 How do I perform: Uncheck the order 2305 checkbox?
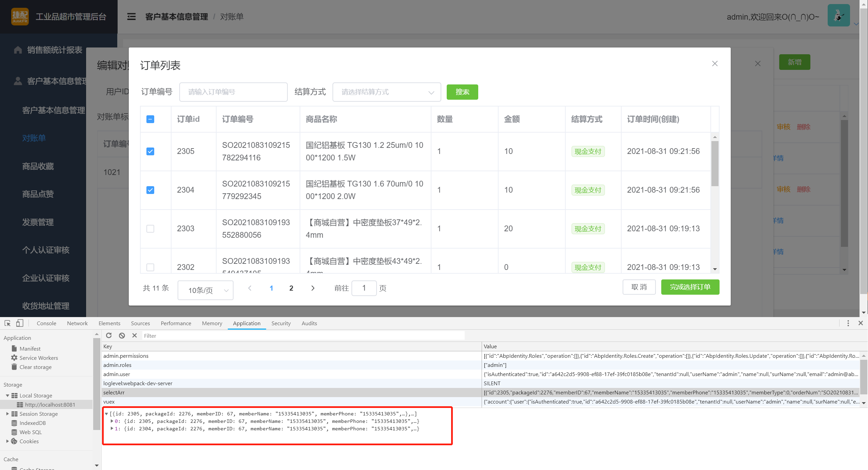pyautogui.click(x=150, y=151)
